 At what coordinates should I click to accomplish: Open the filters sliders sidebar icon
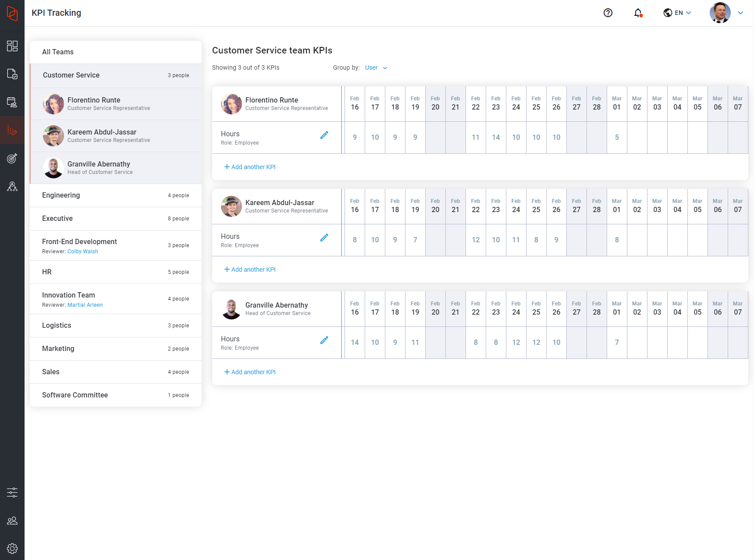[12, 492]
